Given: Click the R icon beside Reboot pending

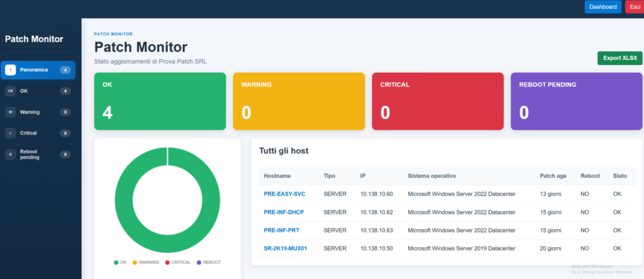Looking at the screenshot, I should tap(10, 155).
